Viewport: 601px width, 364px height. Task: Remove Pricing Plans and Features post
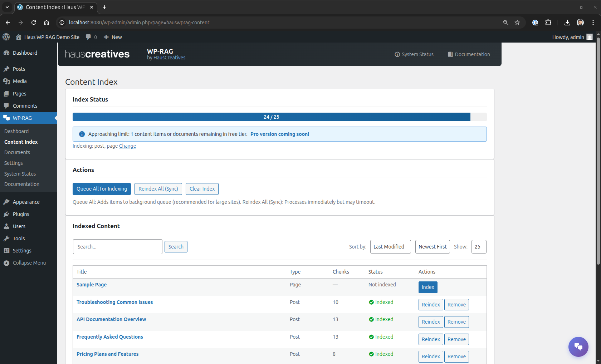pos(456,356)
